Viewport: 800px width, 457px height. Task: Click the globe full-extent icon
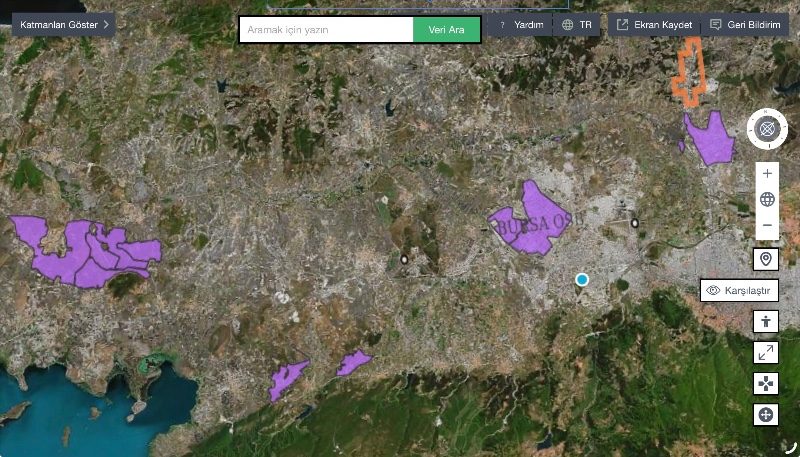[767, 199]
